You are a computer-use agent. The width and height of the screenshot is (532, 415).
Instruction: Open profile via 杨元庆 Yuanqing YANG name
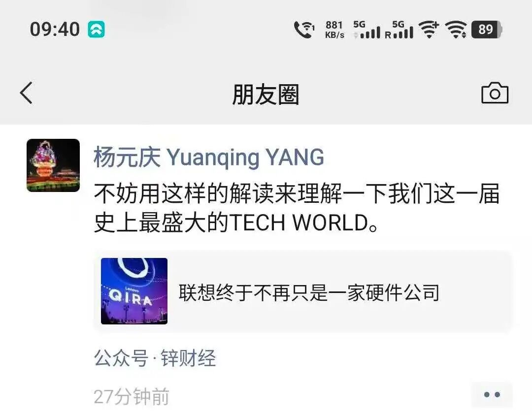click(209, 158)
